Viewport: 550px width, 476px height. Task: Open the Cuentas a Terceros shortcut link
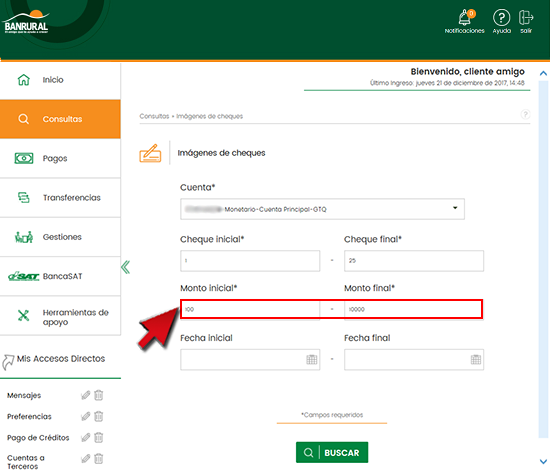(26, 462)
